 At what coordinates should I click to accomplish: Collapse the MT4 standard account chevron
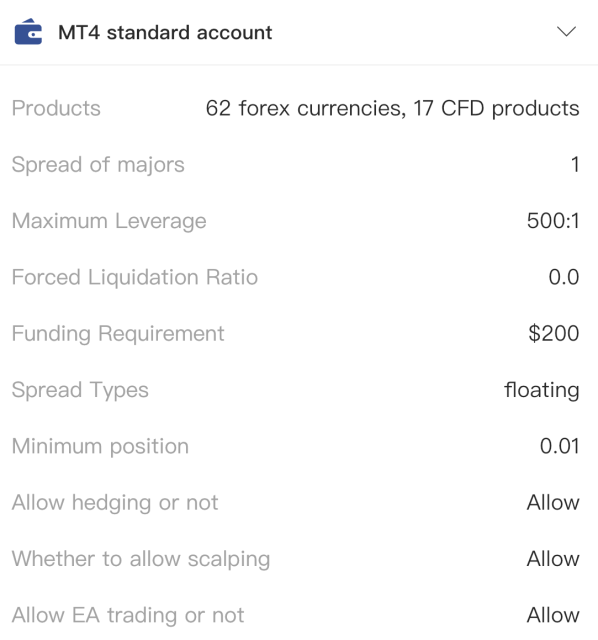566,31
